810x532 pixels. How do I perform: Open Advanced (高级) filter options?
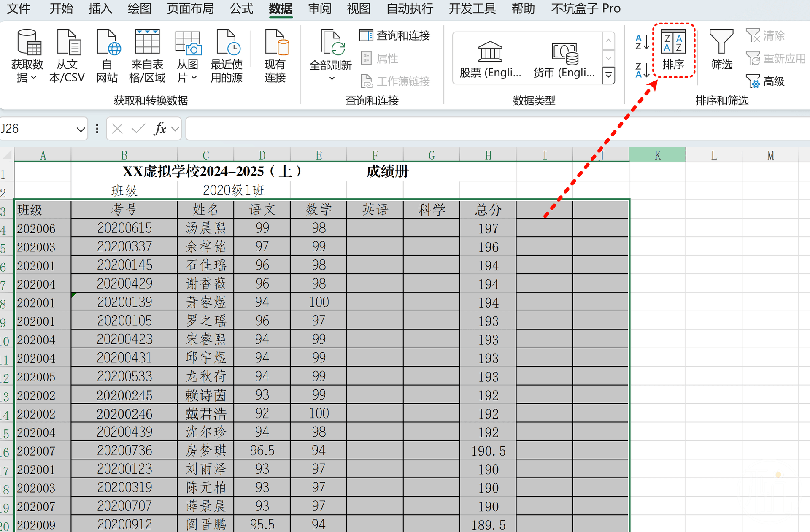[765, 81]
